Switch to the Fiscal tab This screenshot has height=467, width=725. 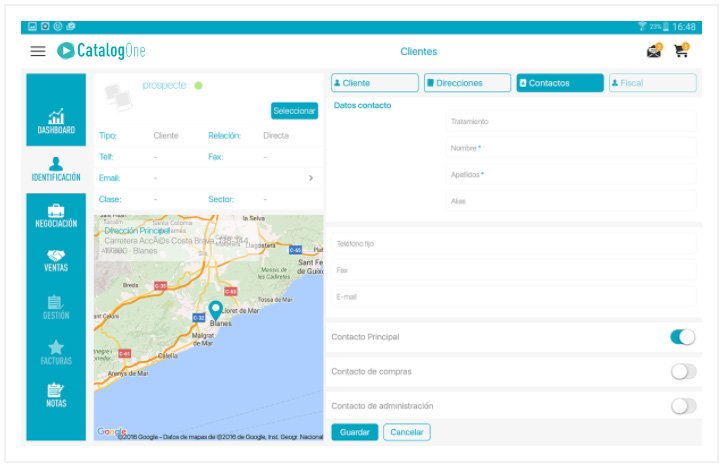coord(652,83)
